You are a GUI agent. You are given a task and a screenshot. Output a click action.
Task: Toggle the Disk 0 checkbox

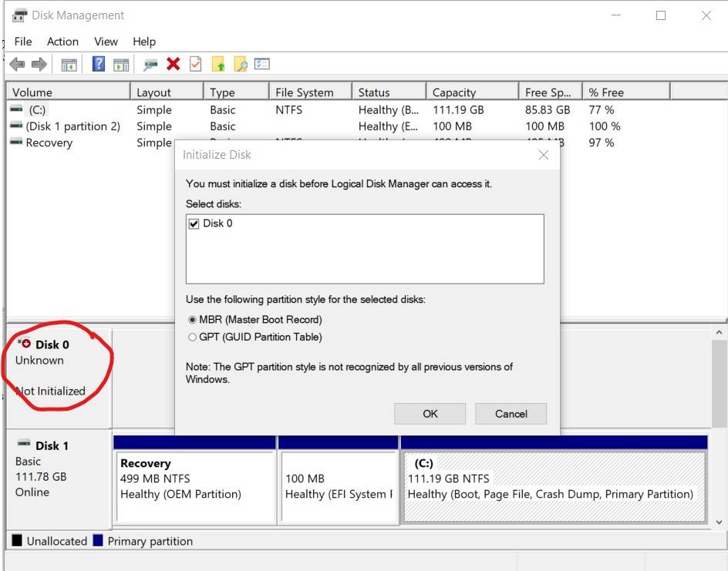pos(194,224)
